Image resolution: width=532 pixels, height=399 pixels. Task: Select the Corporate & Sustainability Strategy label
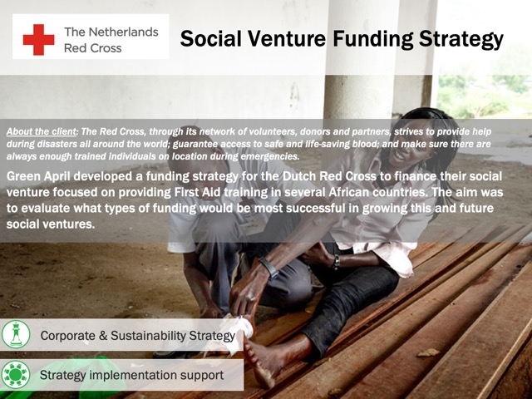(138, 336)
